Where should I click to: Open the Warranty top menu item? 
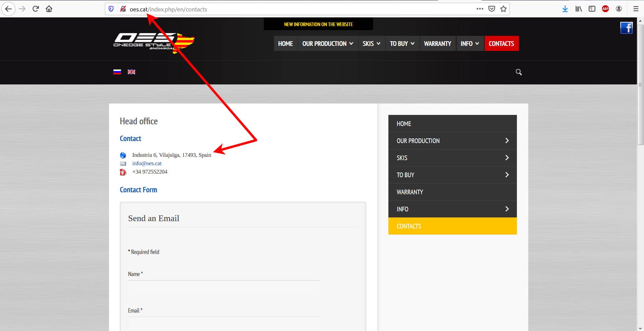point(437,44)
